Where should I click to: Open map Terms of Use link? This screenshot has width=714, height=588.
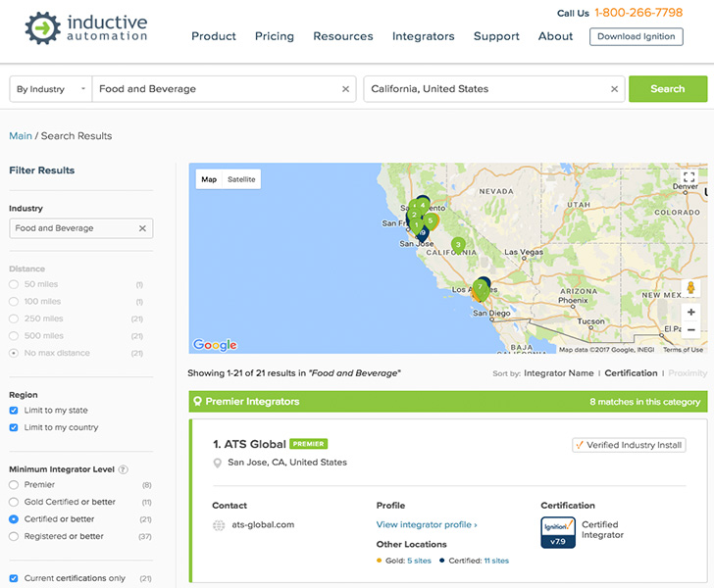pyautogui.click(x=683, y=350)
